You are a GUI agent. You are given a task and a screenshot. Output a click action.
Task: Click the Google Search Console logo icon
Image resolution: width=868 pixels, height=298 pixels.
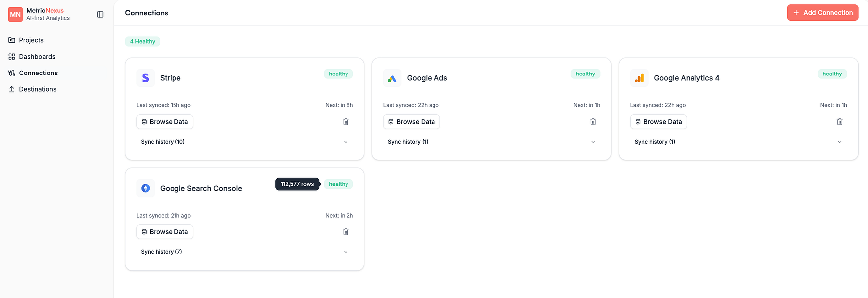tap(145, 188)
